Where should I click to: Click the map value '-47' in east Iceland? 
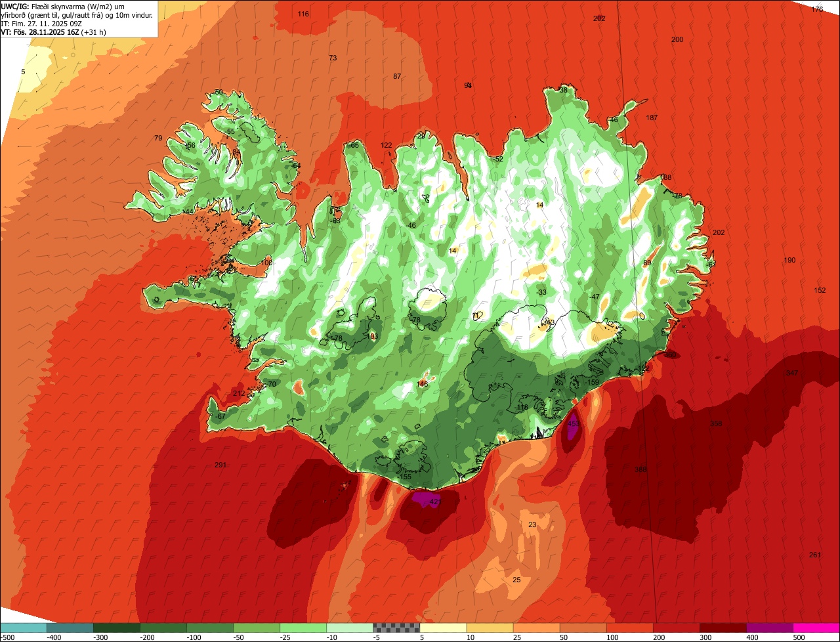[x=595, y=297]
